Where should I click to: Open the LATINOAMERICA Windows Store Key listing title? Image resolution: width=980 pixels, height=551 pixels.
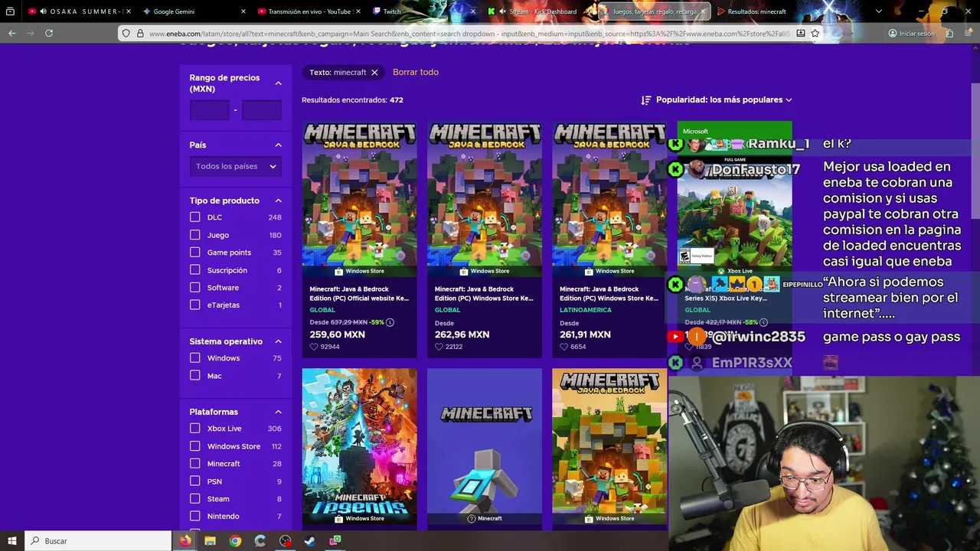tap(609, 294)
